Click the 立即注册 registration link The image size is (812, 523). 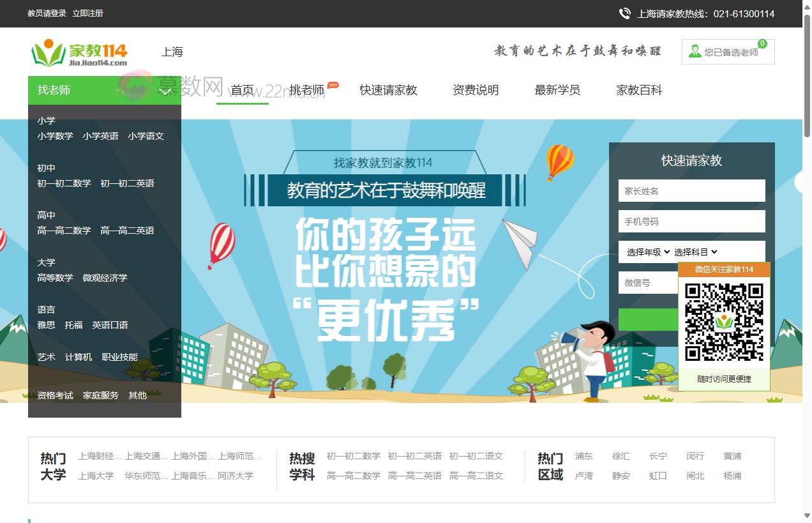[87, 13]
